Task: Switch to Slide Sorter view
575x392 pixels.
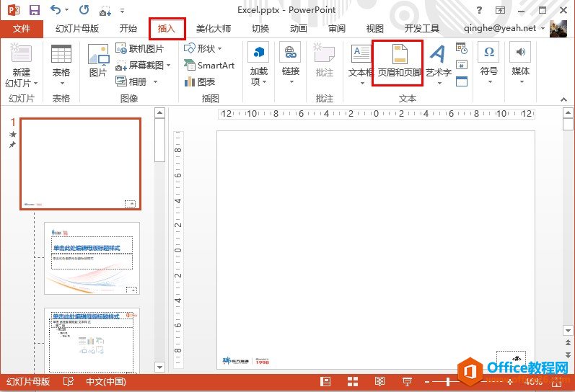Action: pos(353,382)
